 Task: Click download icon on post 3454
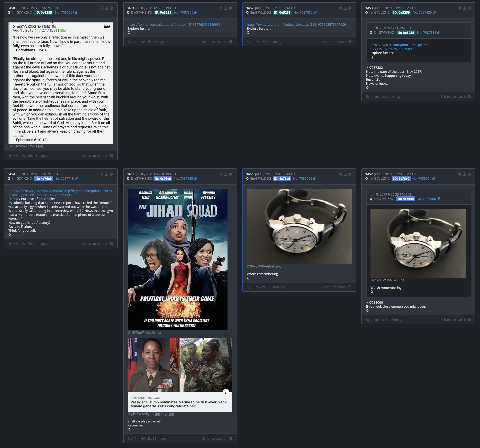pyautogui.click(x=106, y=174)
